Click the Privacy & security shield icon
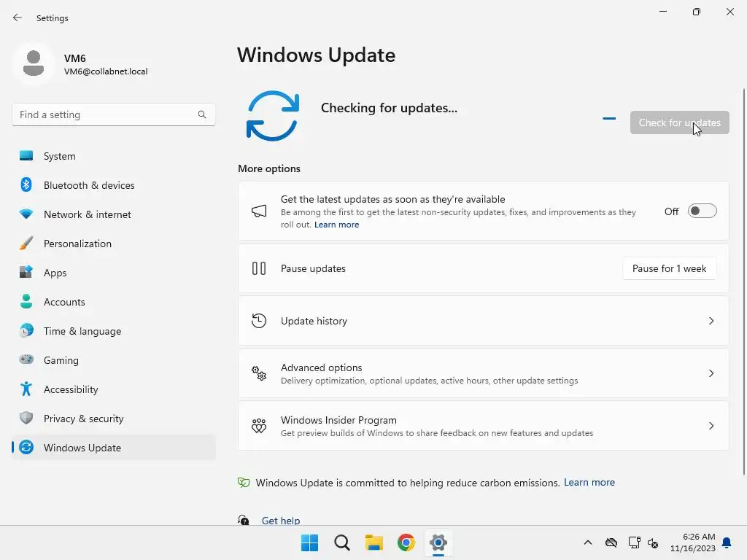Image resolution: width=747 pixels, height=560 pixels. tap(26, 418)
